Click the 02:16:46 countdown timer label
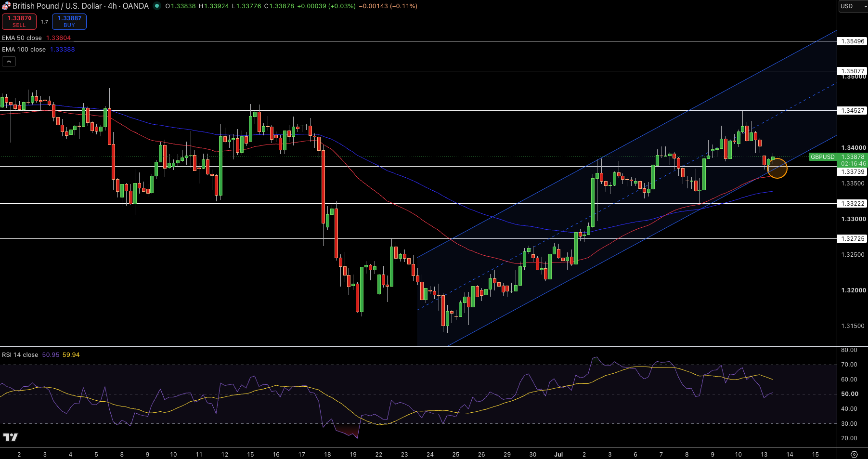The height and width of the screenshot is (459, 868). point(853,164)
